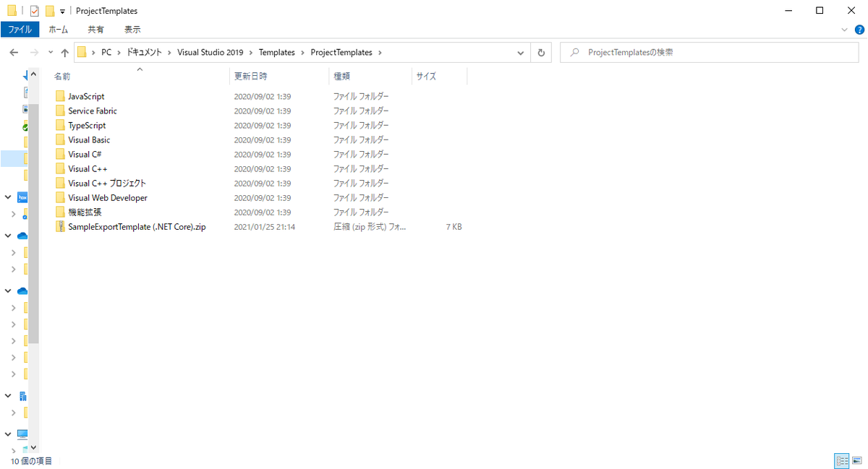Jump to ドキュメント in breadcrumb

tap(145, 53)
